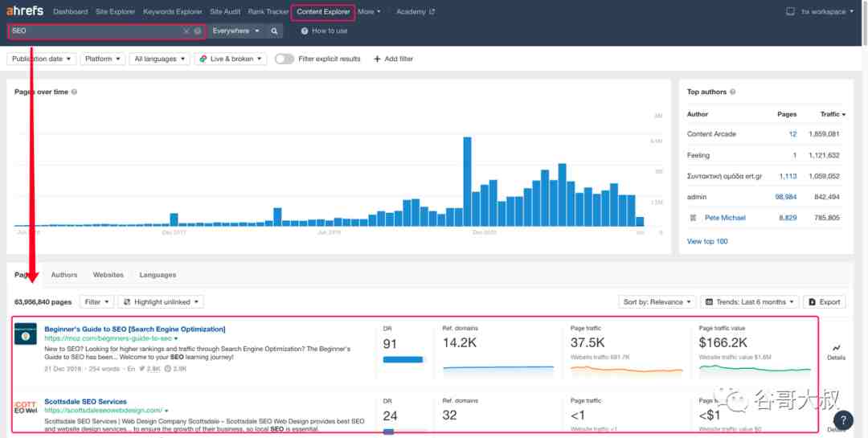Click the Export download icon

[x=812, y=302]
